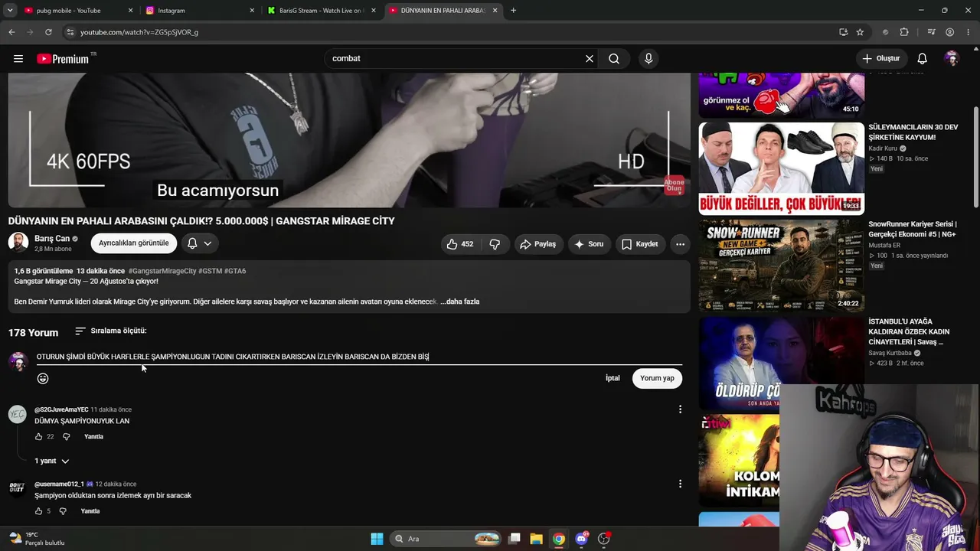This screenshot has width=980, height=551.
Task: Close the Instagram tab
Action: (x=252, y=11)
